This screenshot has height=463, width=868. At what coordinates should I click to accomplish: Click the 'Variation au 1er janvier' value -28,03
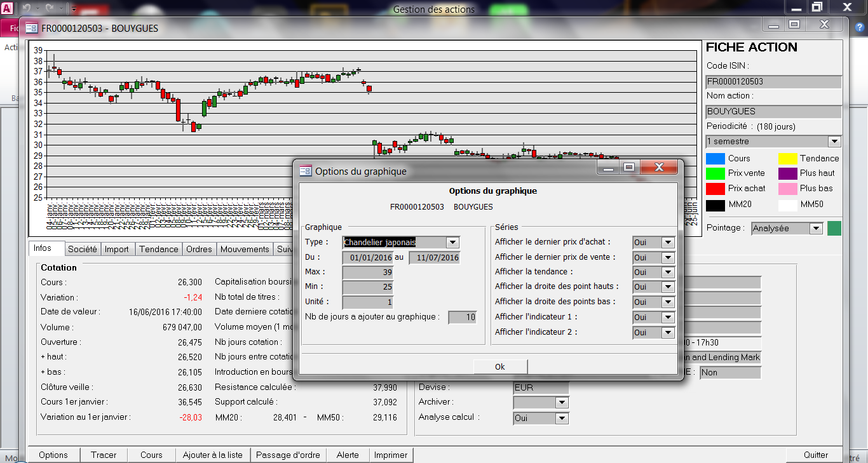[191, 417]
